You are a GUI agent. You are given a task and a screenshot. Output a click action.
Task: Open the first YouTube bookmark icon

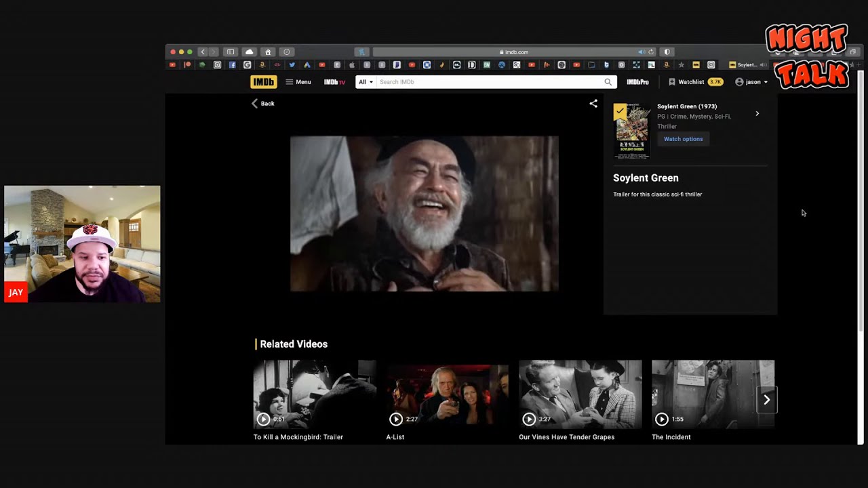172,65
